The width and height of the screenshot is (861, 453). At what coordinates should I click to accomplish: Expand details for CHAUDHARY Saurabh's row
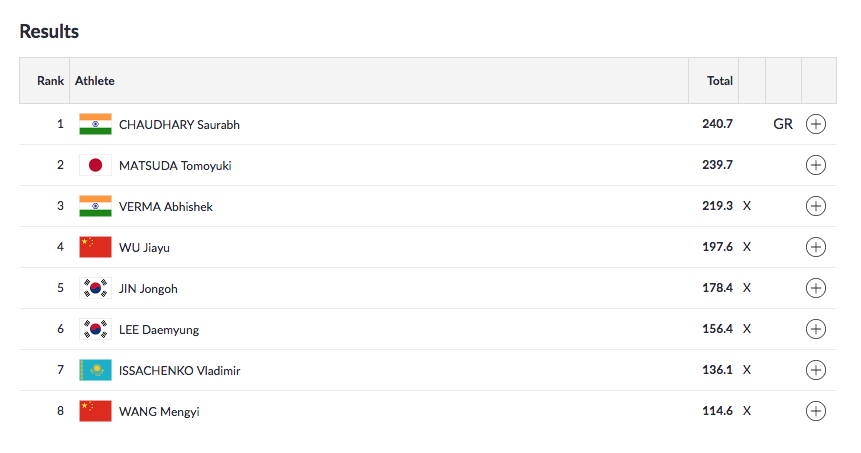pyautogui.click(x=816, y=124)
